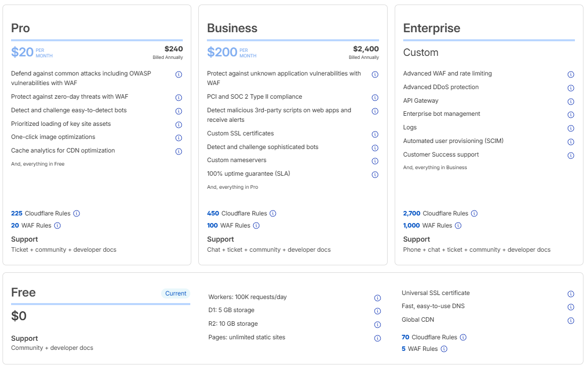Viewport: 588px width, 368px height.
Task: Click 'Community + developer docs' under Free
Action: [x=52, y=348]
